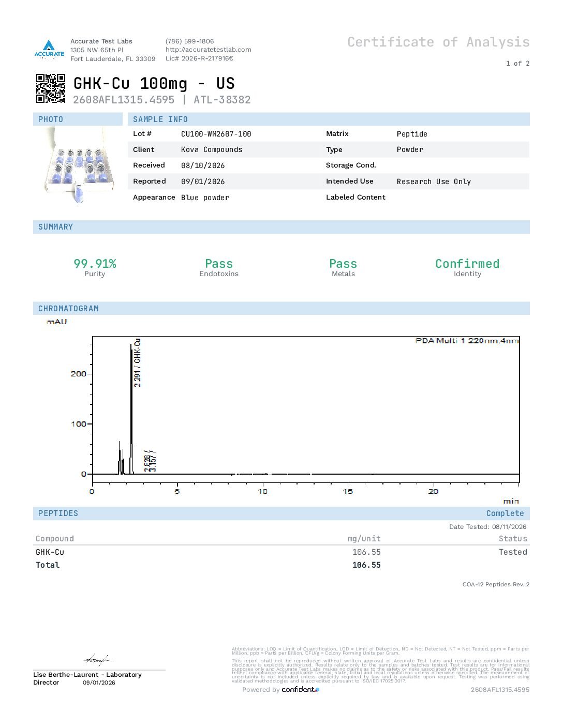The image size is (563, 728).
Task: Click the Pass Endotoxins result
Action: tap(219, 268)
